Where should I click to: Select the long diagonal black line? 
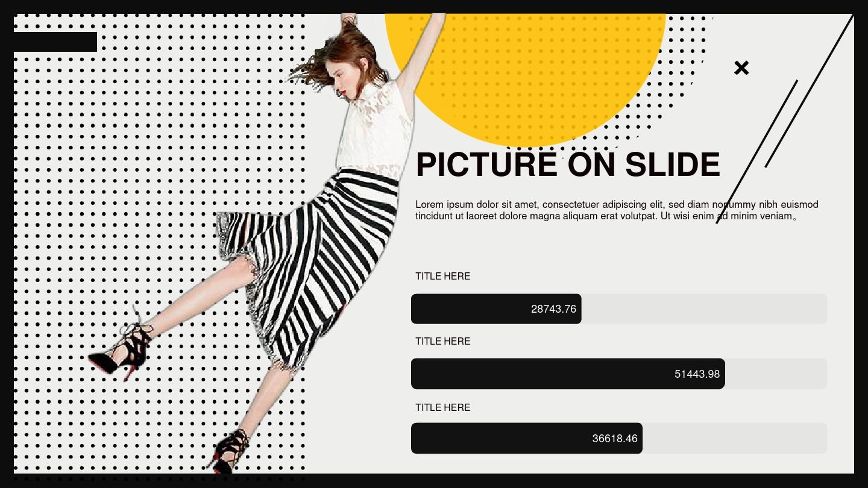[785, 119]
